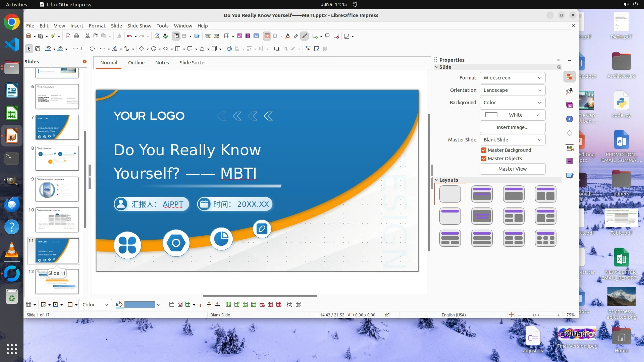Click the Master View button
The height and width of the screenshot is (362, 644).
(512, 169)
